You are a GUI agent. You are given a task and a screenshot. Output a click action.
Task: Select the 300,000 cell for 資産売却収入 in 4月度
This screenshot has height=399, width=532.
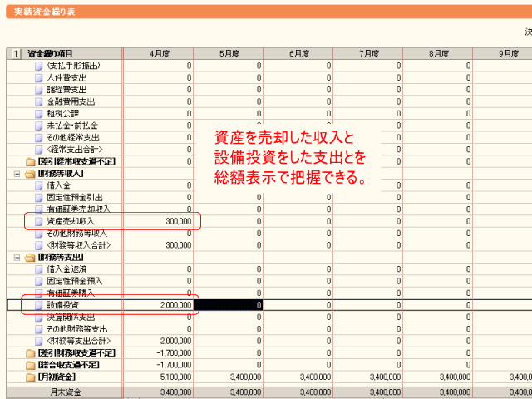click(x=159, y=222)
